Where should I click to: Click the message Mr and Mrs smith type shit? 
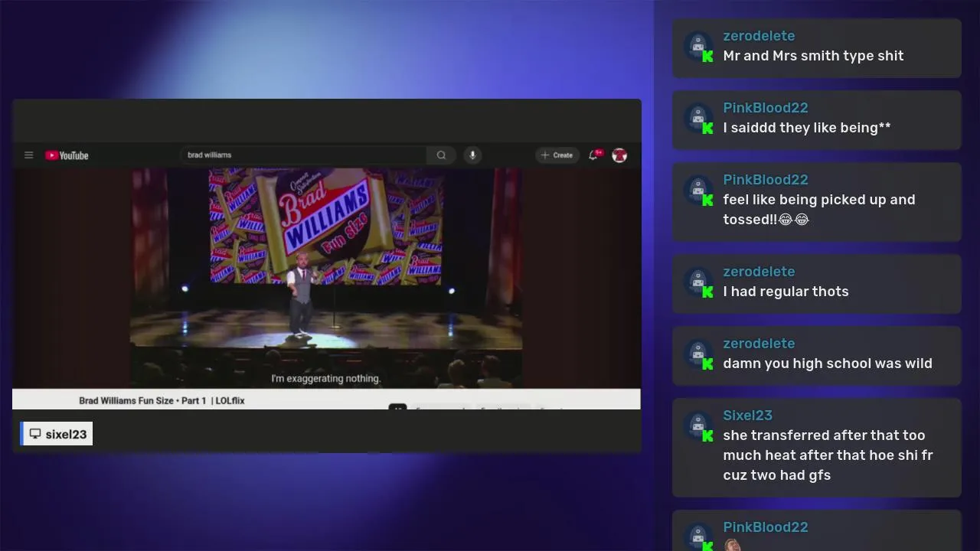(x=813, y=56)
